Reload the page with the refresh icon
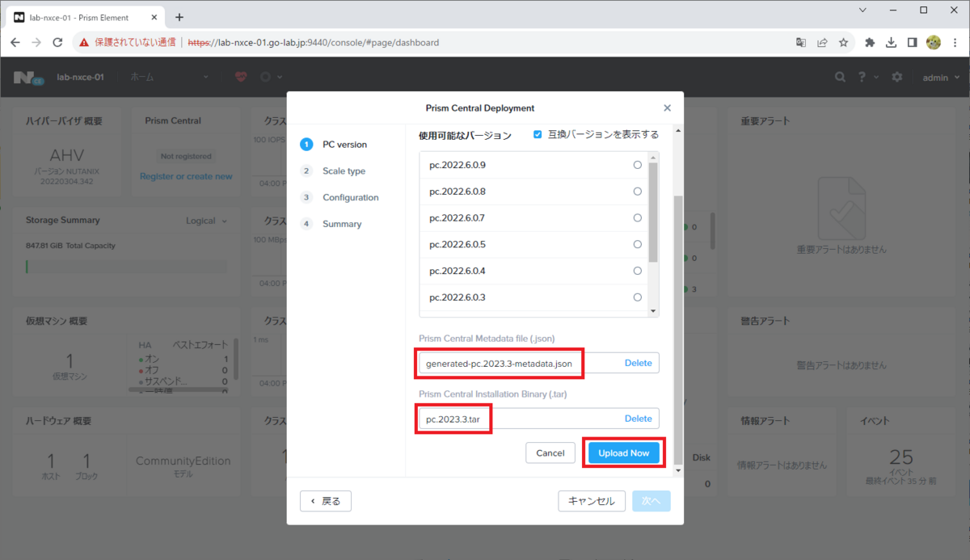This screenshot has height=560, width=970. (x=57, y=42)
